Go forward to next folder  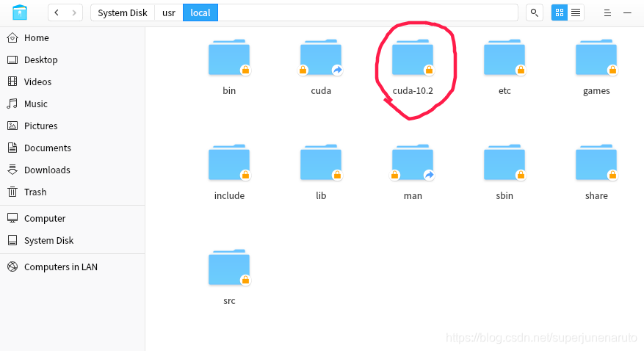pos(74,12)
